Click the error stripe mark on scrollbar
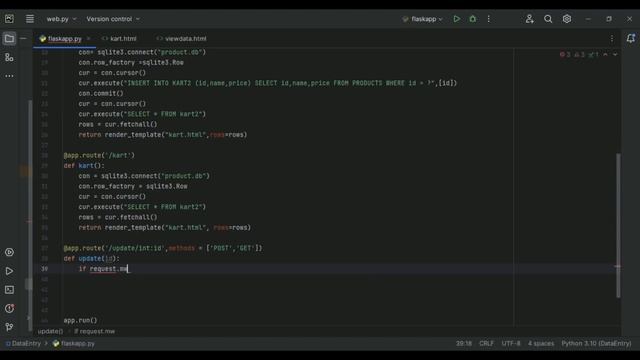The width and height of the screenshot is (640, 360). [x=617, y=267]
